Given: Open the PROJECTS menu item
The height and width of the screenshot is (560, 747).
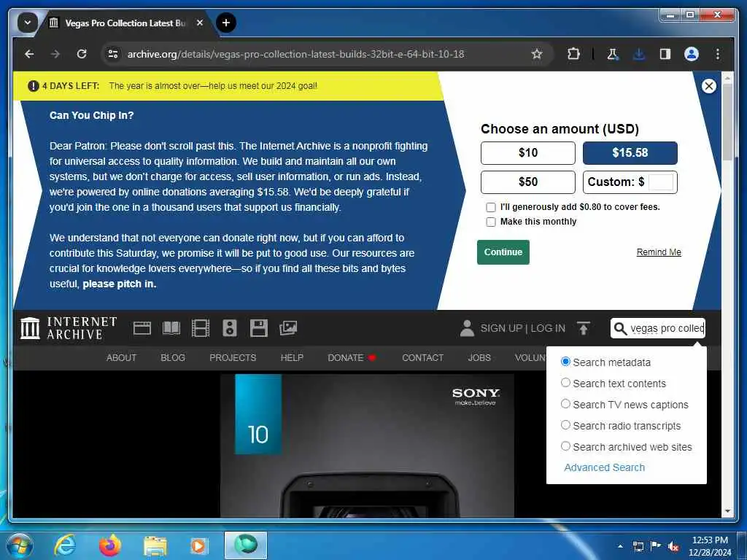Looking at the screenshot, I should [x=233, y=357].
